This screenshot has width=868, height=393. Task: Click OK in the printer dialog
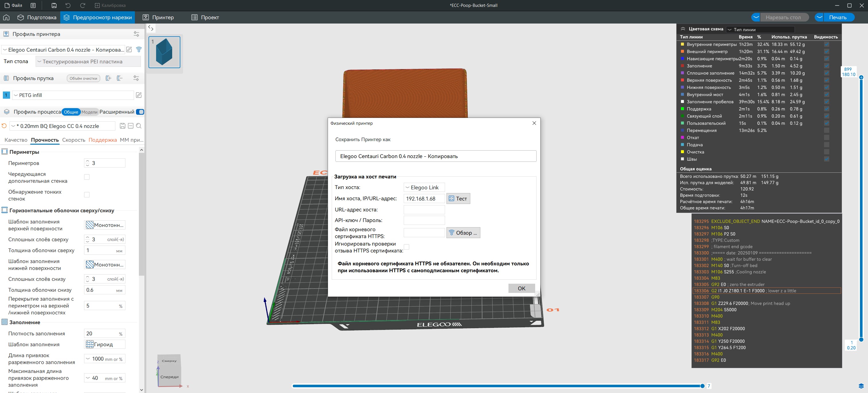pyautogui.click(x=521, y=288)
